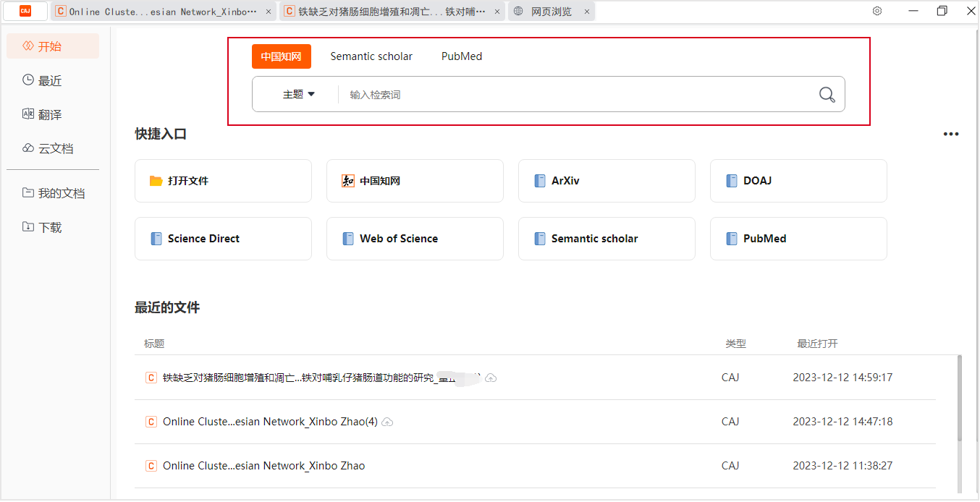
Task: Open 我的文档 folder in sidebar
Action: [53, 193]
